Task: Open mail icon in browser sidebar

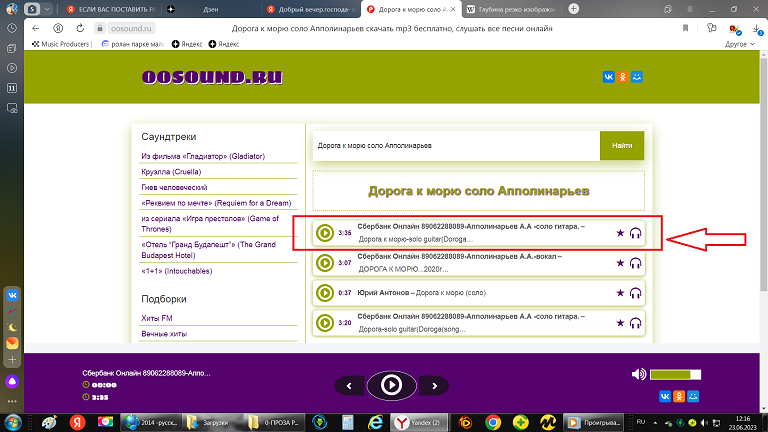Action: click(12, 343)
